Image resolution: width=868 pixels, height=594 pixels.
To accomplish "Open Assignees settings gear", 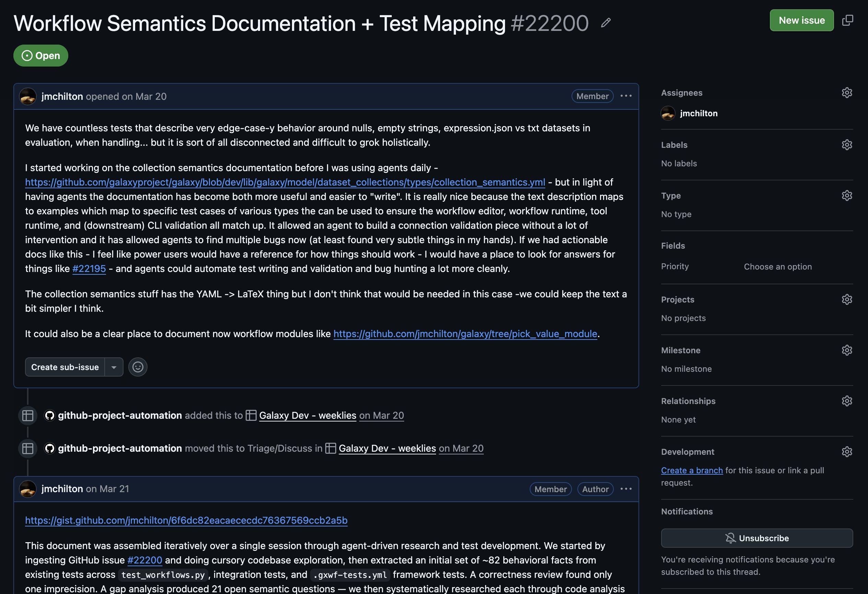I will point(847,93).
